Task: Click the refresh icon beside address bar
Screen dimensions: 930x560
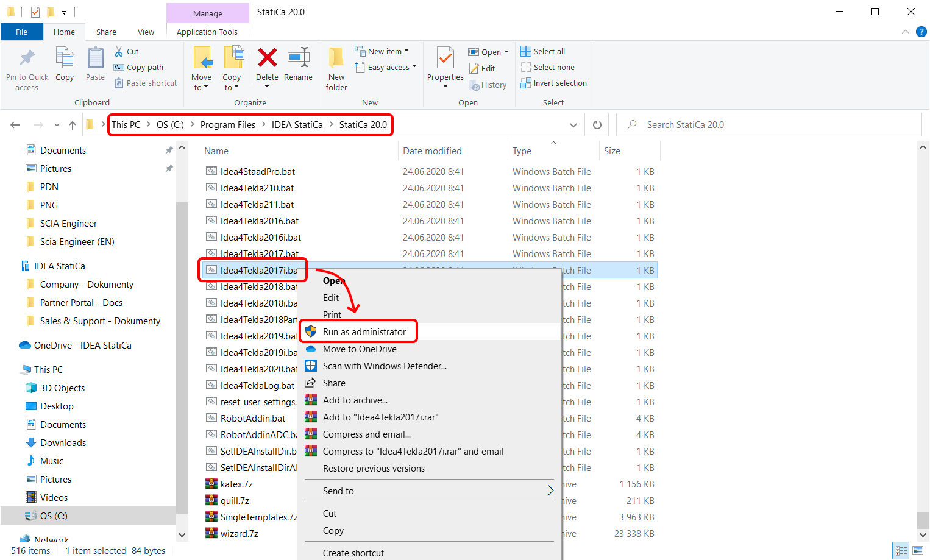Action: (597, 125)
